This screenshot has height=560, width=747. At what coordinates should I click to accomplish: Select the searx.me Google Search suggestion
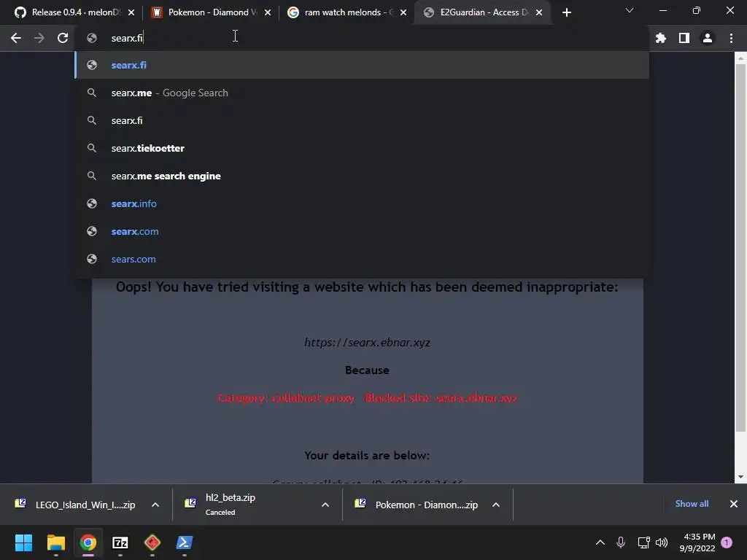coord(362,93)
